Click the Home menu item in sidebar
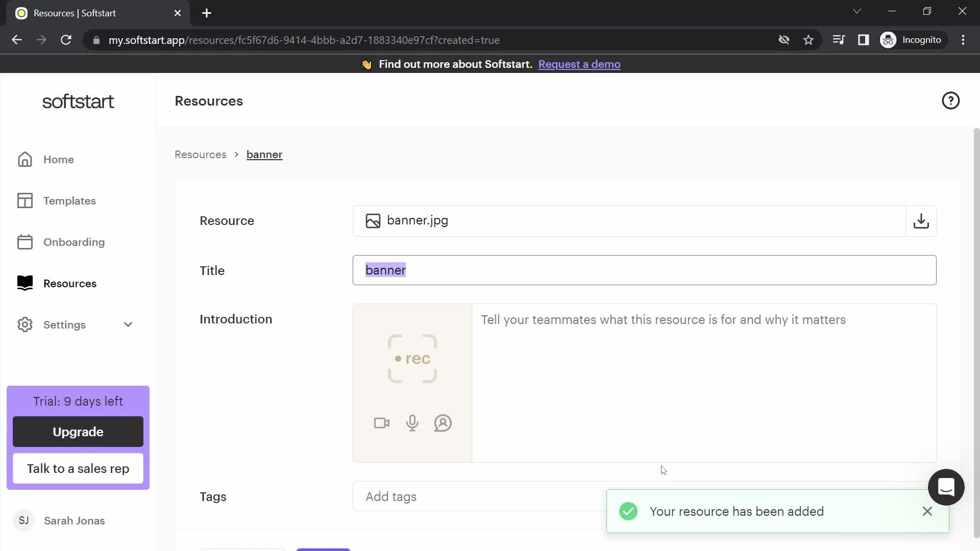This screenshot has width=980, height=551. pos(59,160)
